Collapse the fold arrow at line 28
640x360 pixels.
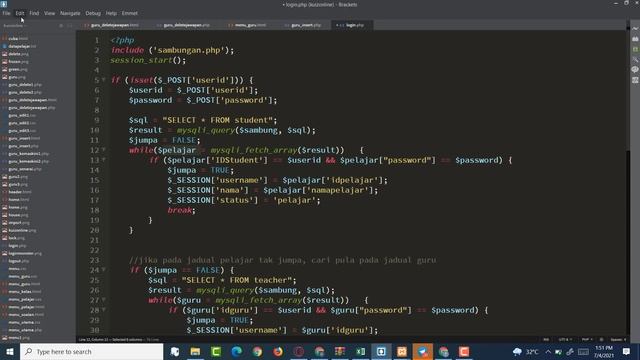pos(104,310)
